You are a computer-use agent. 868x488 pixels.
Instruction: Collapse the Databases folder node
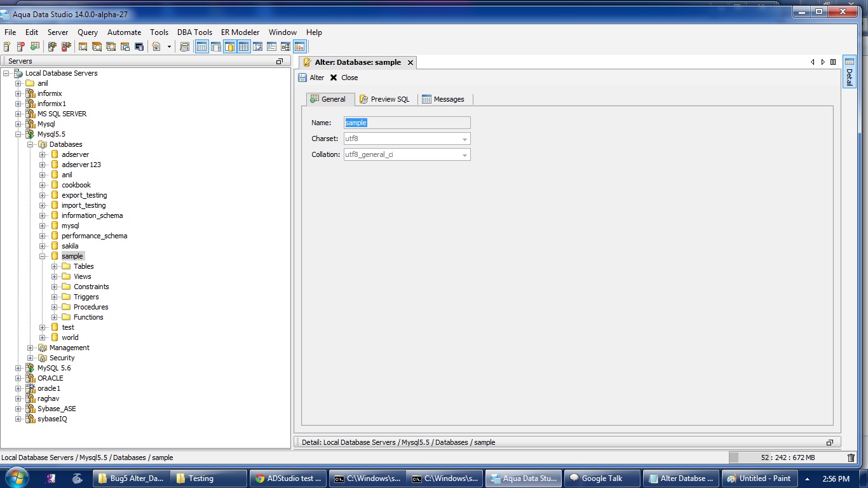click(x=31, y=144)
